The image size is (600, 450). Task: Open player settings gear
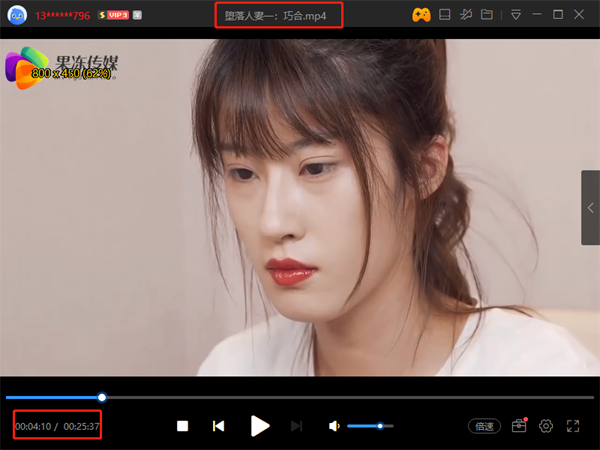(x=546, y=426)
